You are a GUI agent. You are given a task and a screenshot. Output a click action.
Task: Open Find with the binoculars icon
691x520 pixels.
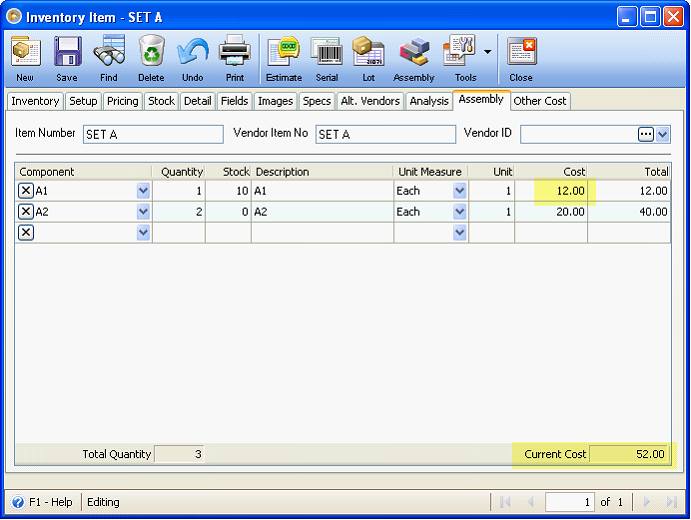(x=109, y=51)
